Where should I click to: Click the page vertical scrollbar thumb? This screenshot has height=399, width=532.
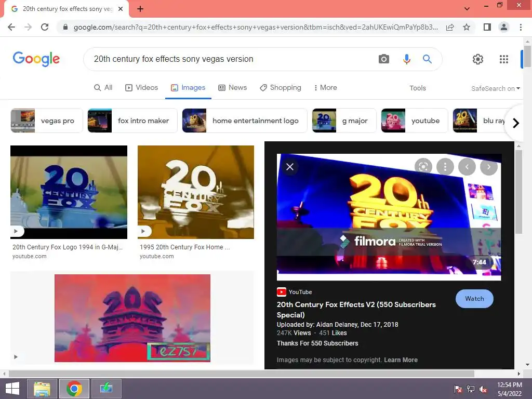[527, 56]
